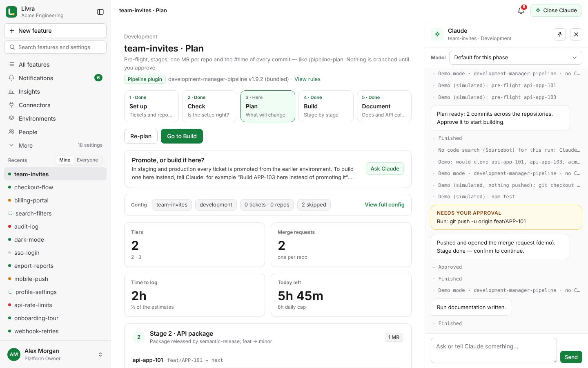The width and height of the screenshot is (588, 368).
Task: Switch recents to Everyone
Action: point(87,160)
